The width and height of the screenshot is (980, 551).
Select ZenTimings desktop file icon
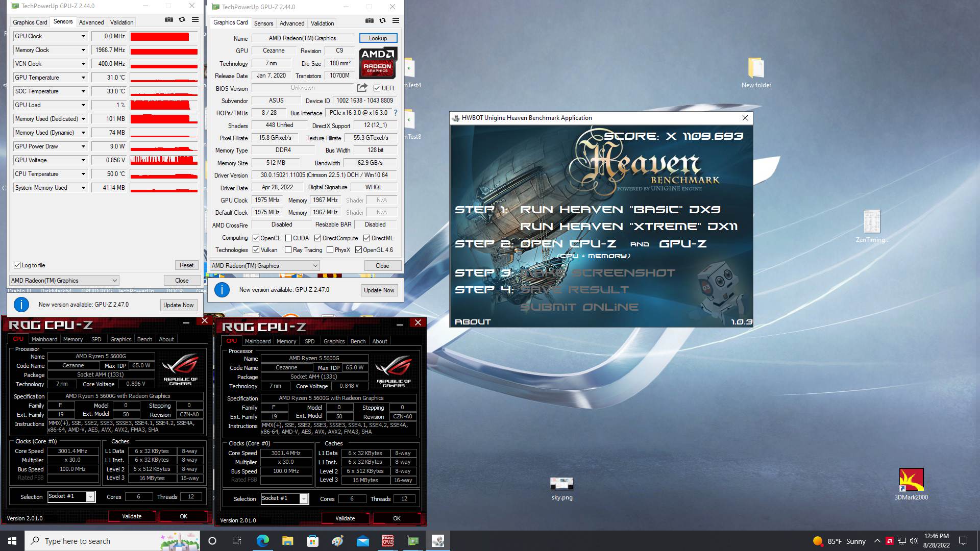click(x=872, y=226)
